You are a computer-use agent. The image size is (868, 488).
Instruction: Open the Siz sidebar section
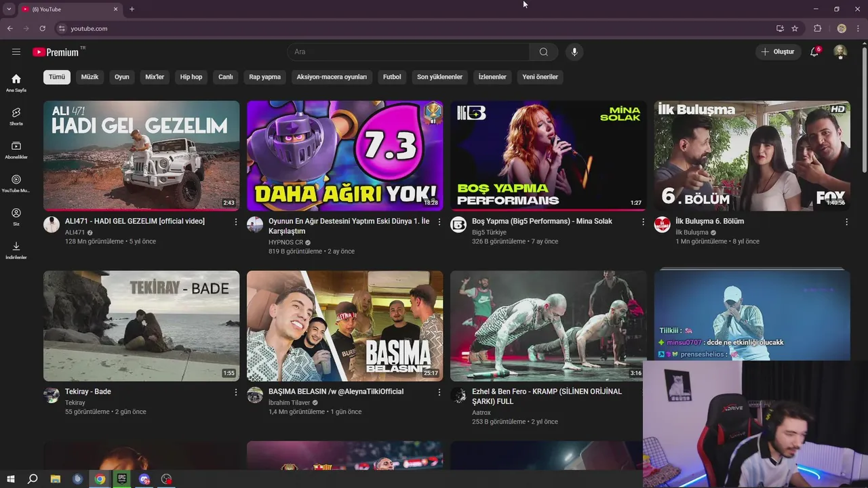(x=16, y=217)
